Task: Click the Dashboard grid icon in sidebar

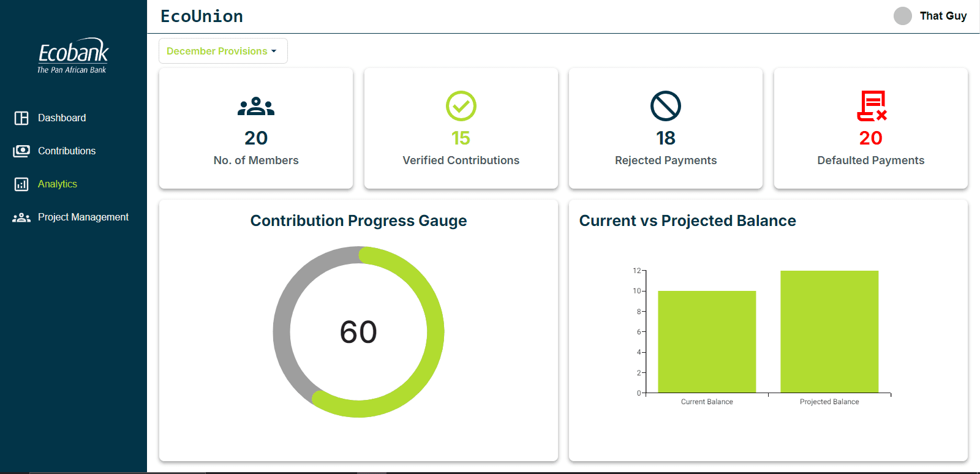Action: pyautogui.click(x=21, y=118)
